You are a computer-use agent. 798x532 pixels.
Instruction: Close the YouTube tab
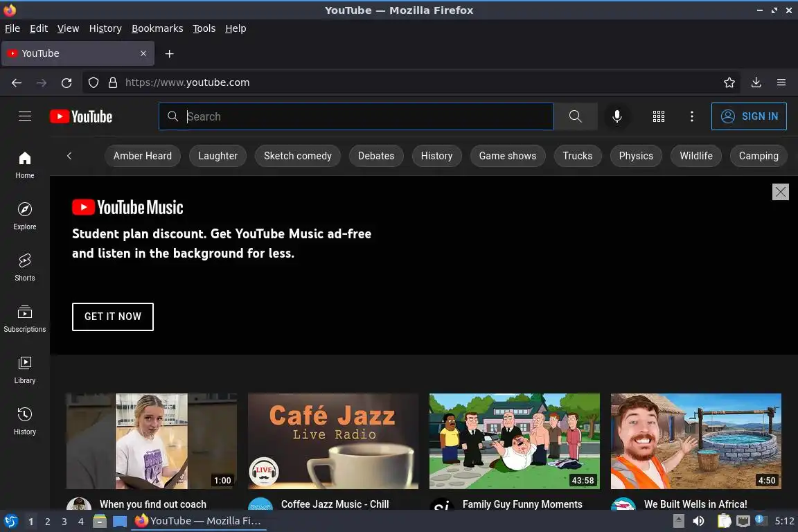[143, 53]
